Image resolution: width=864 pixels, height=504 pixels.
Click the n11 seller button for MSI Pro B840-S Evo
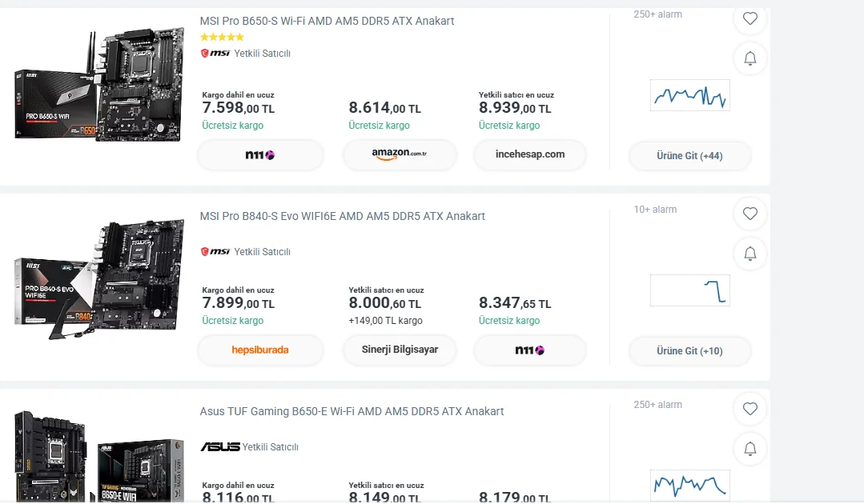(x=529, y=350)
